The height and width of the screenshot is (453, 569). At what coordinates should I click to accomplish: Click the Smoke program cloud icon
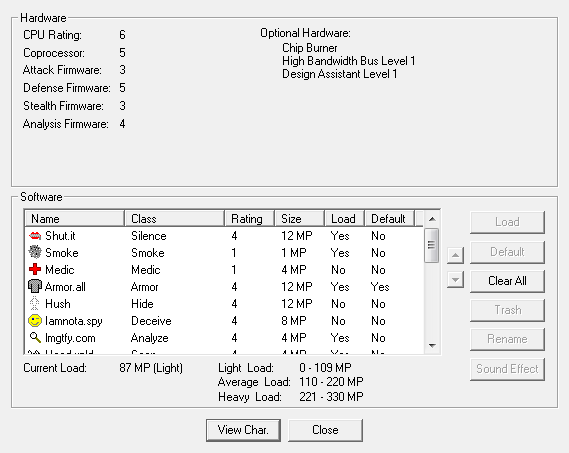pyautogui.click(x=35, y=253)
